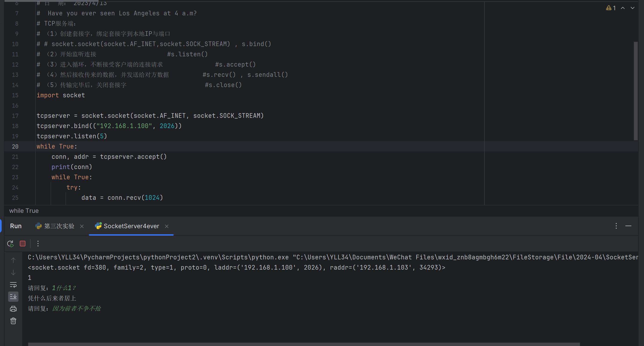Stop the running process
Image resolution: width=644 pixels, height=346 pixels.
click(22, 244)
